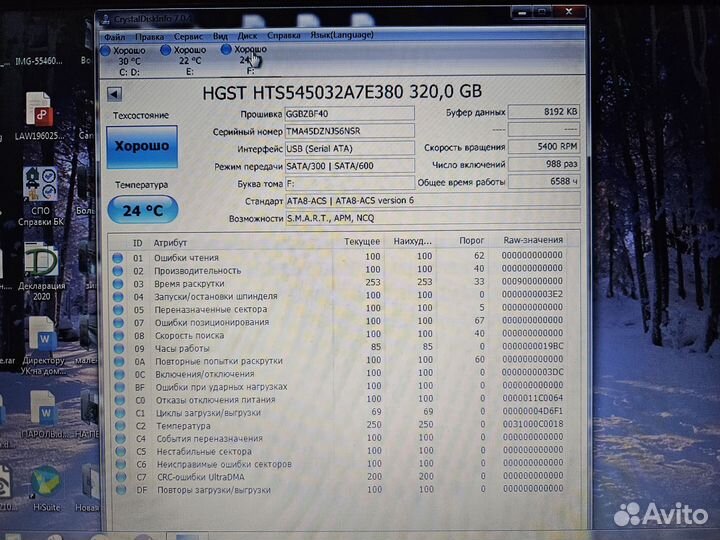This screenshot has height=540, width=720.
Task: Click the power-on count 988 раз
Action: (x=544, y=164)
